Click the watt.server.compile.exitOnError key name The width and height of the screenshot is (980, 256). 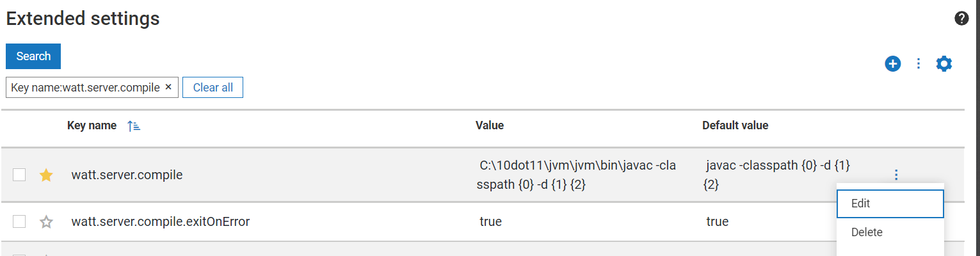click(160, 222)
